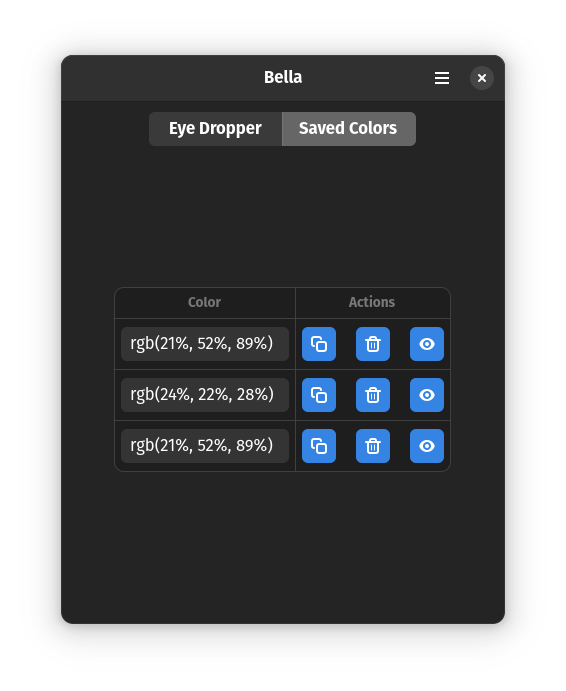Image resolution: width=566 pixels, height=691 pixels.
Task: Copy the color in the first row
Action: tap(319, 344)
